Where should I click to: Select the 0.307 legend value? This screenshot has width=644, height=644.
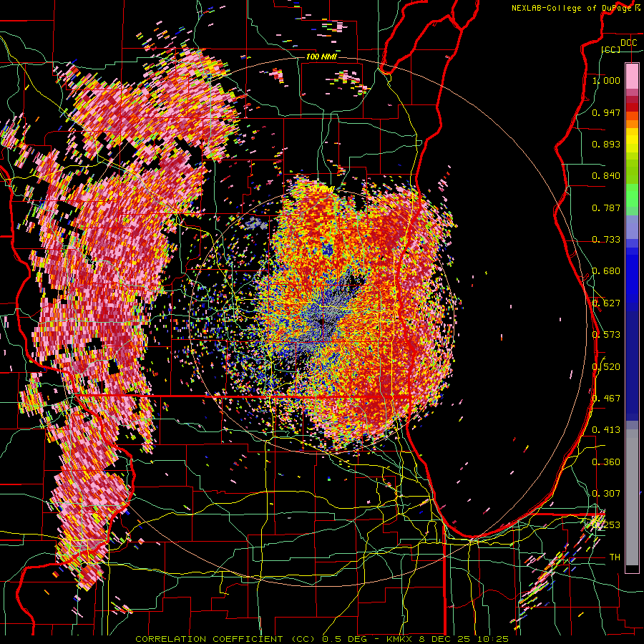coord(606,494)
